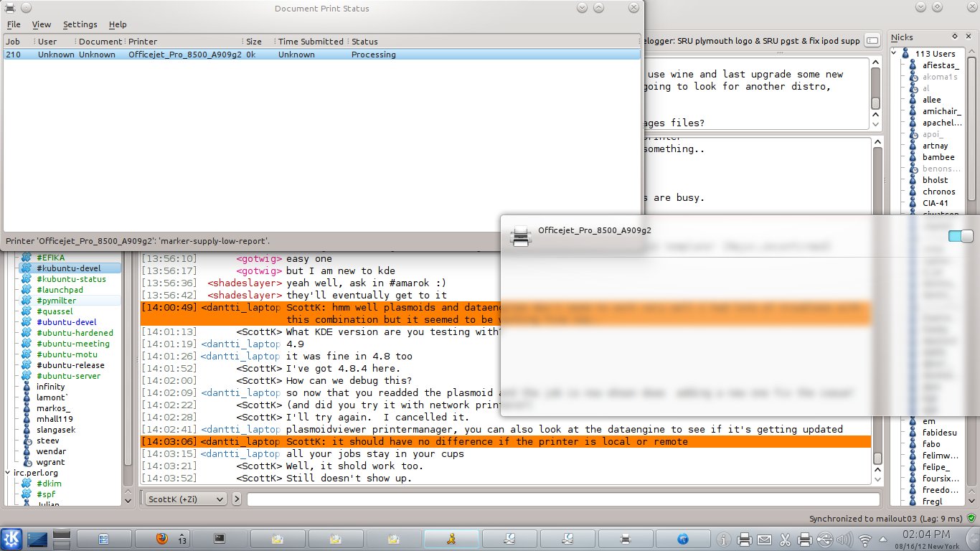The width and height of the screenshot is (980, 551).
Task: Click the channel icon beside #ubuntu-motu
Action: [x=27, y=354]
